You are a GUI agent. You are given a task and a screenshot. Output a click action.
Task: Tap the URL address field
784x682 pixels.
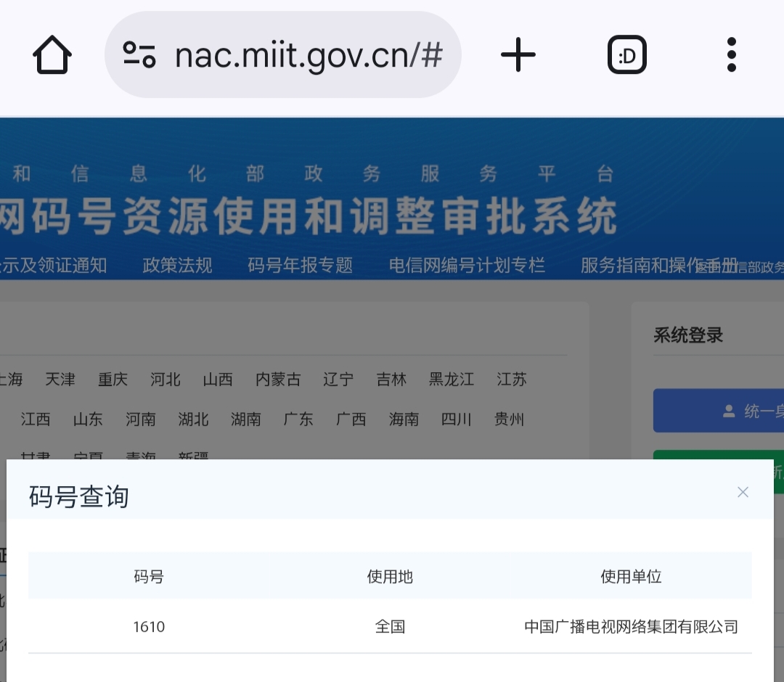coord(309,55)
